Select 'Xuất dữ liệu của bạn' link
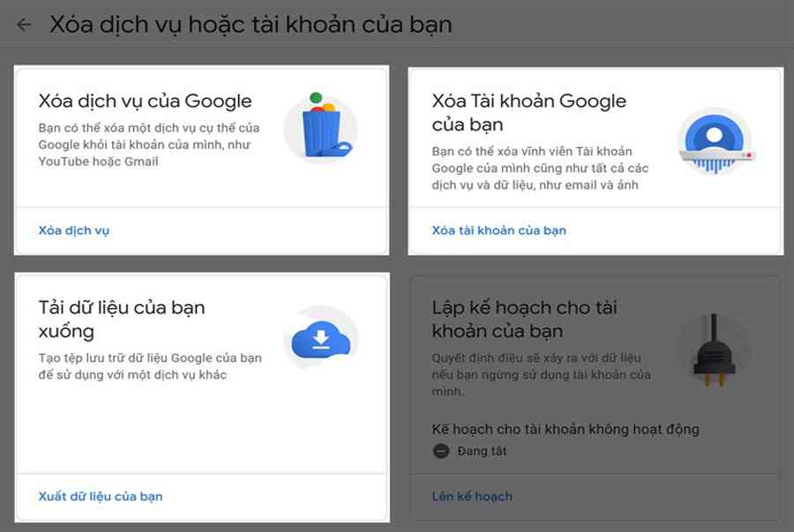 coord(101,496)
